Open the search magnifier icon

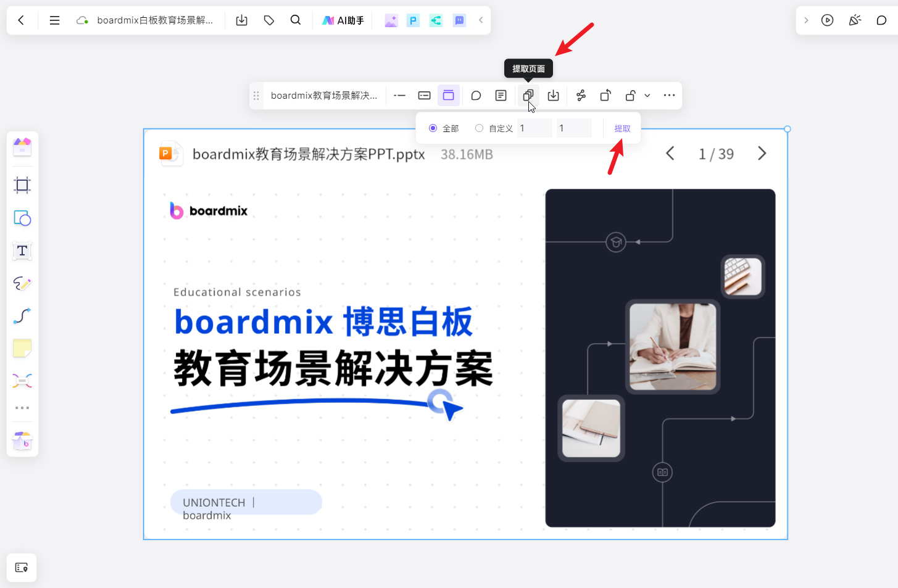[x=296, y=20]
